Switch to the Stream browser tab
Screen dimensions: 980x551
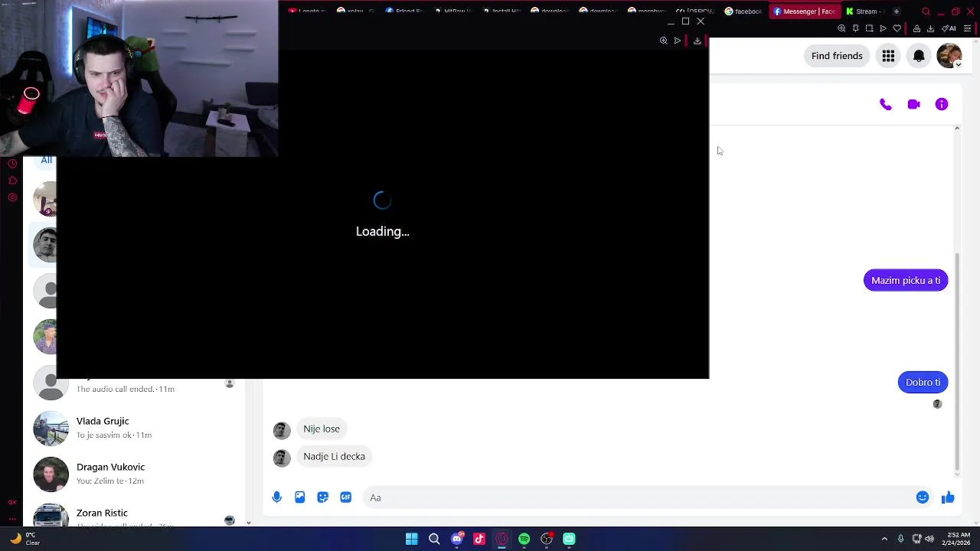tap(866, 11)
